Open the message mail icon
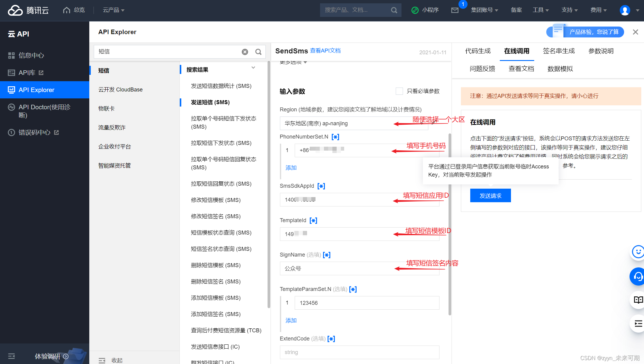This screenshot has width=644, height=364. point(455,10)
